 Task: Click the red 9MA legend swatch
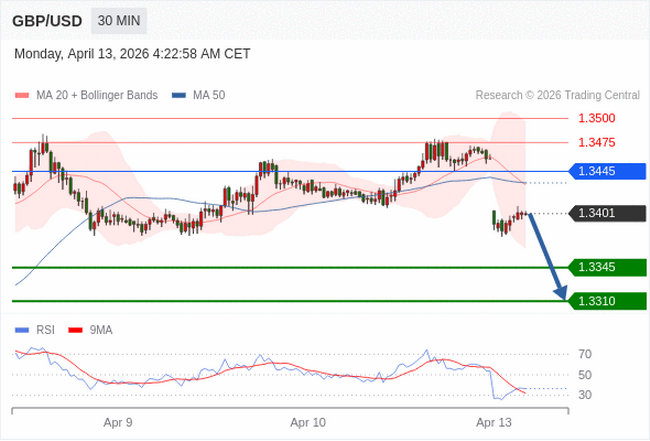point(75,330)
